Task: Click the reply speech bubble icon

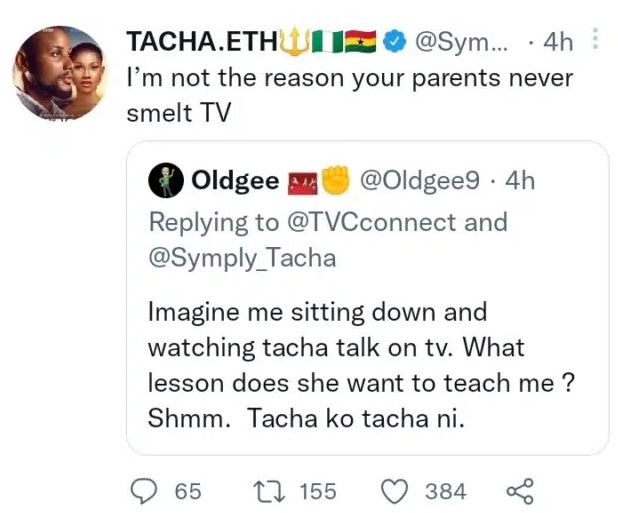Action: pos(146,490)
